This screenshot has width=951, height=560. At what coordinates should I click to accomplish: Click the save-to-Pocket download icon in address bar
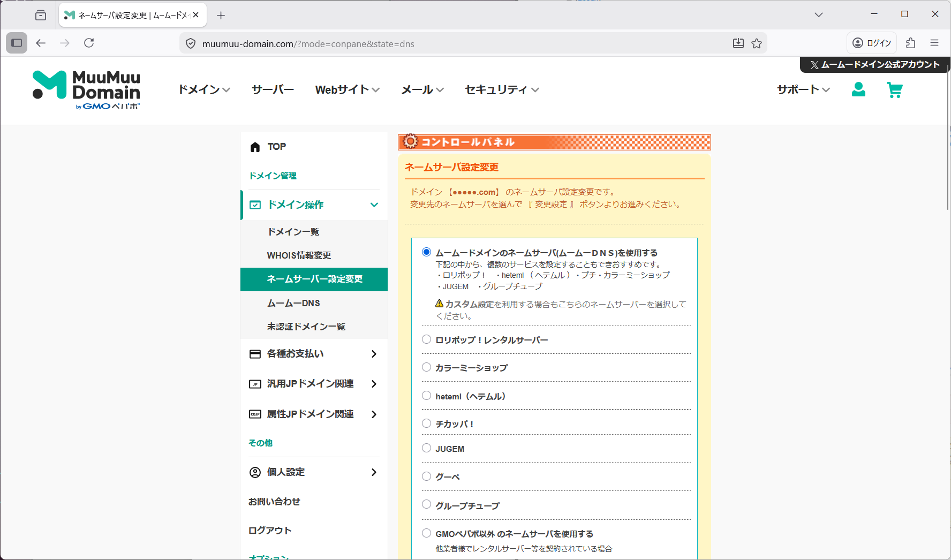738,43
